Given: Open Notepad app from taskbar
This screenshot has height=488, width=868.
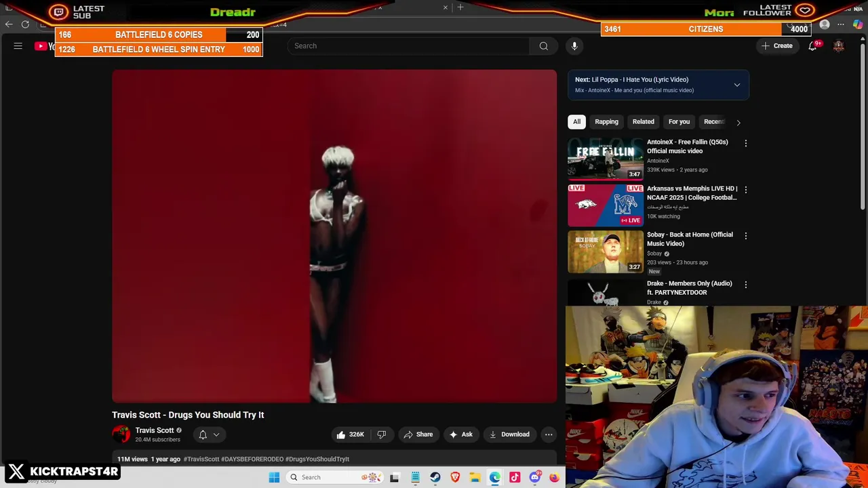Looking at the screenshot, I should [415, 477].
